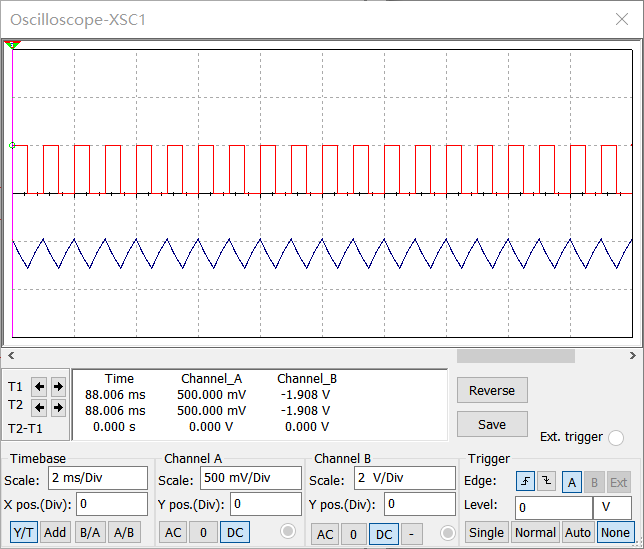This screenshot has height=549, width=644.
Task: Shift cursor T2 left with arrow
Action: [x=39, y=407]
